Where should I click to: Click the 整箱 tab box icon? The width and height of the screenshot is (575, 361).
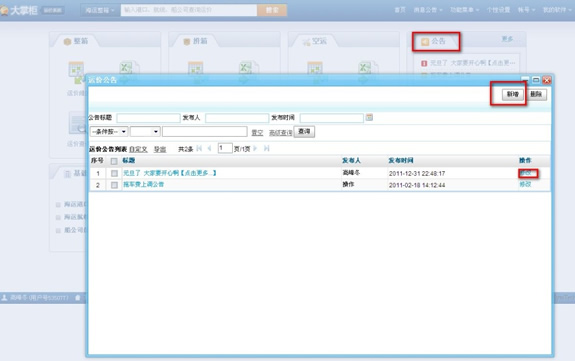click(67, 41)
